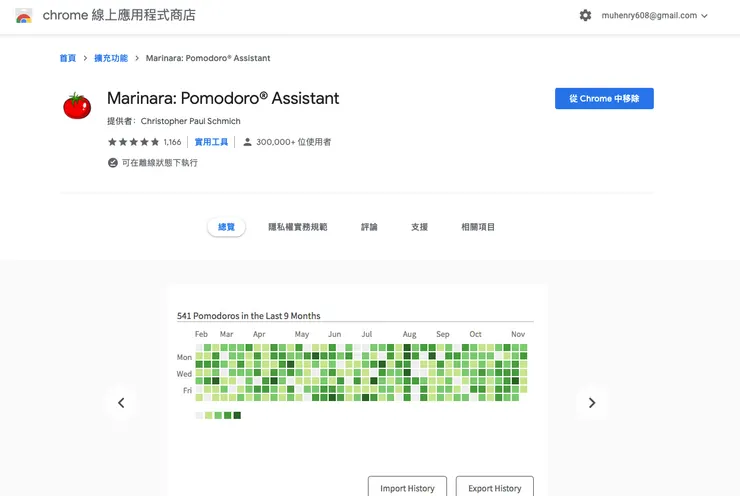This screenshot has height=496, width=740.
Task: Click the offline checkmark badge icon
Action: [x=113, y=163]
